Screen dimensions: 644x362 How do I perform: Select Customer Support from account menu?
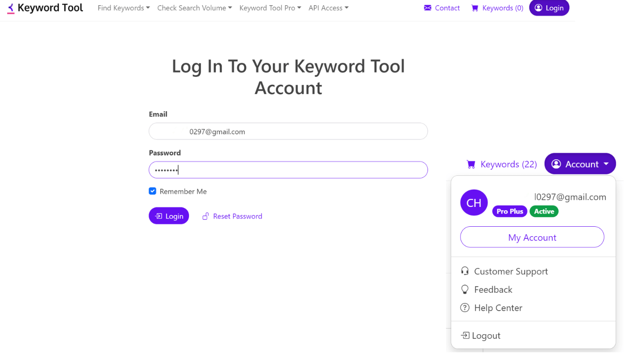click(x=511, y=271)
